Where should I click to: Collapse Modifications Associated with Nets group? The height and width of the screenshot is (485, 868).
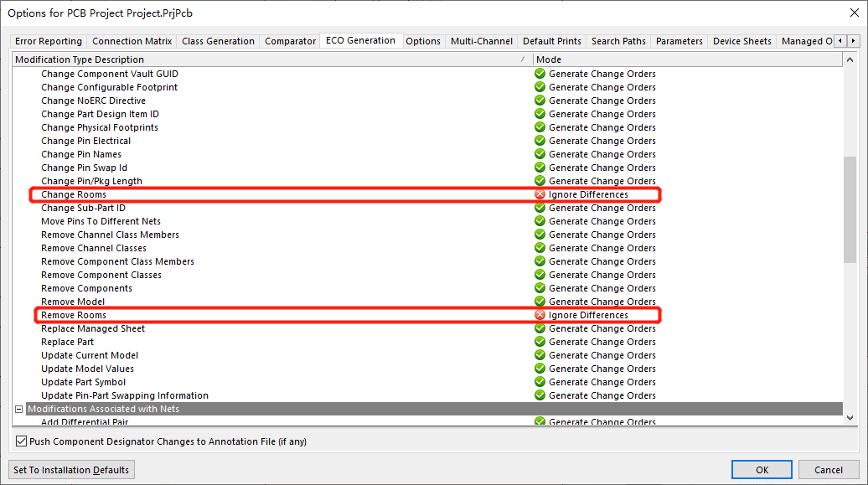(x=18, y=409)
